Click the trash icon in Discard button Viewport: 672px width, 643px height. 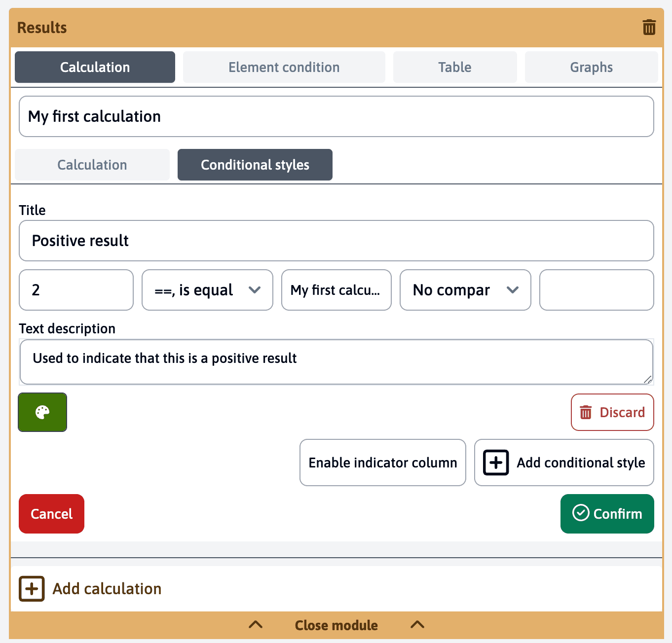[586, 412]
